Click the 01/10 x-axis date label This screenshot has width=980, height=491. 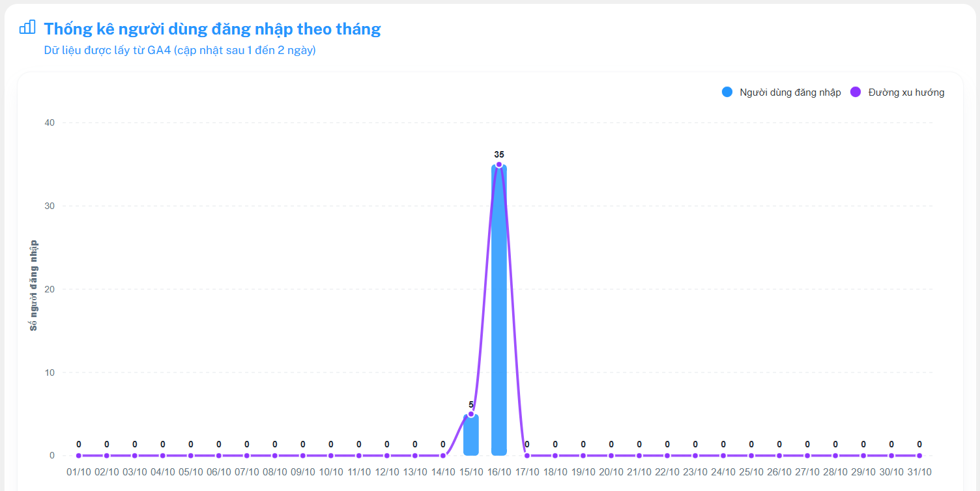(x=79, y=472)
